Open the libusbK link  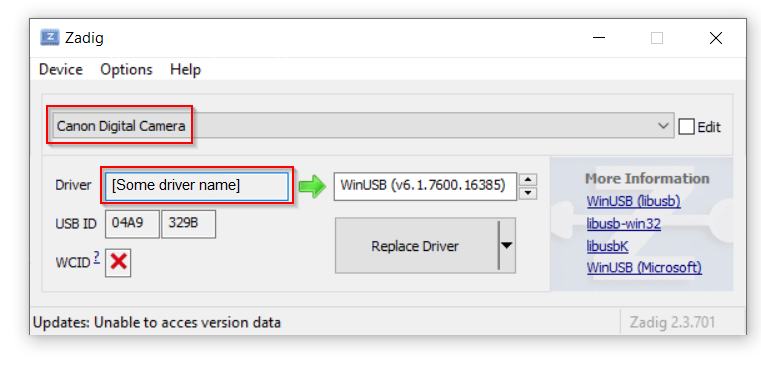(x=608, y=246)
